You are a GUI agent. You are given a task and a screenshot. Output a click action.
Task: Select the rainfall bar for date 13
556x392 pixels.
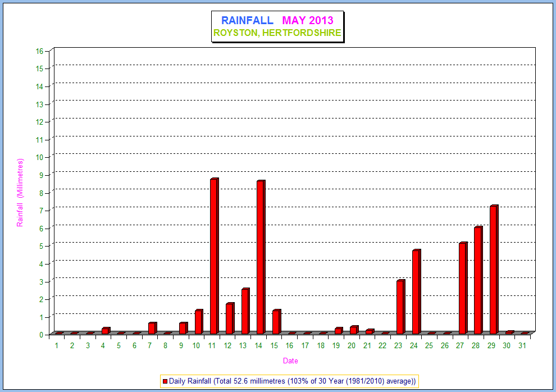(x=245, y=311)
